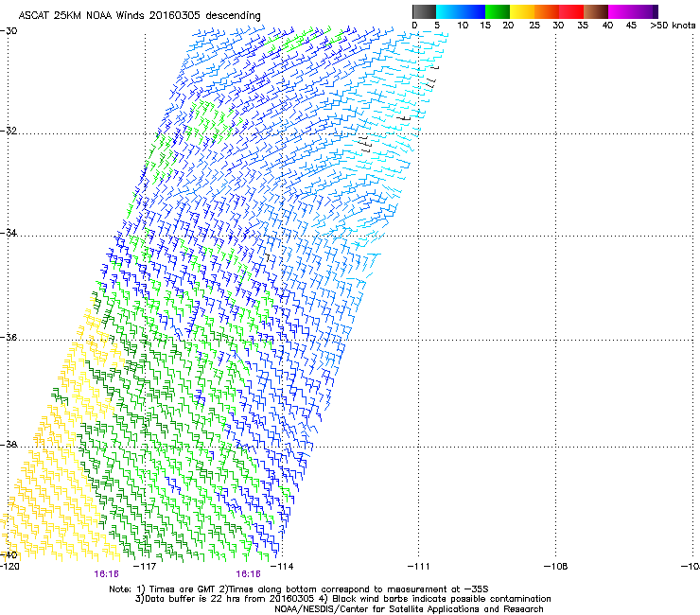Click the purple time label near -117
Screen dimensions: 700x615
pyautogui.click(x=106, y=574)
